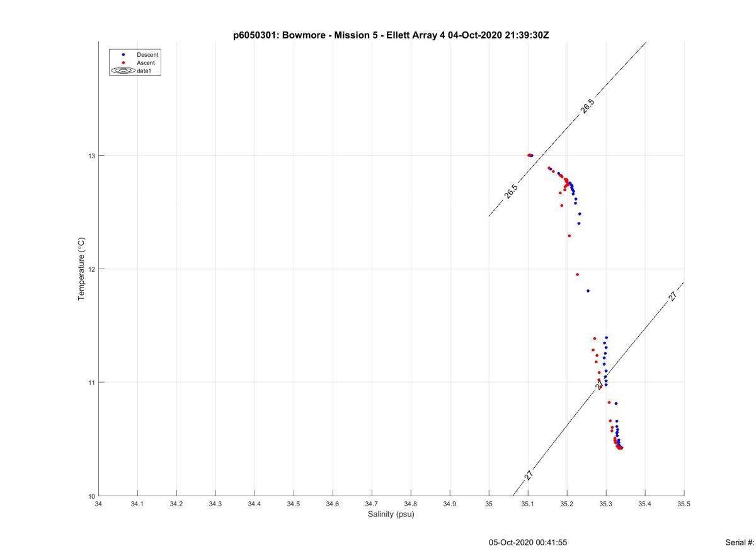Click the lower 26.5 contour label
756x558 pixels.
point(511,192)
